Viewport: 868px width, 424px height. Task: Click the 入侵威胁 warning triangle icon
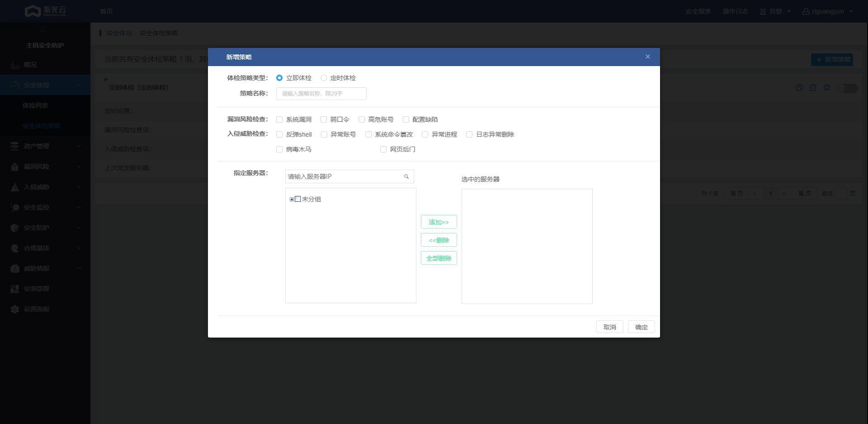(x=15, y=187)
